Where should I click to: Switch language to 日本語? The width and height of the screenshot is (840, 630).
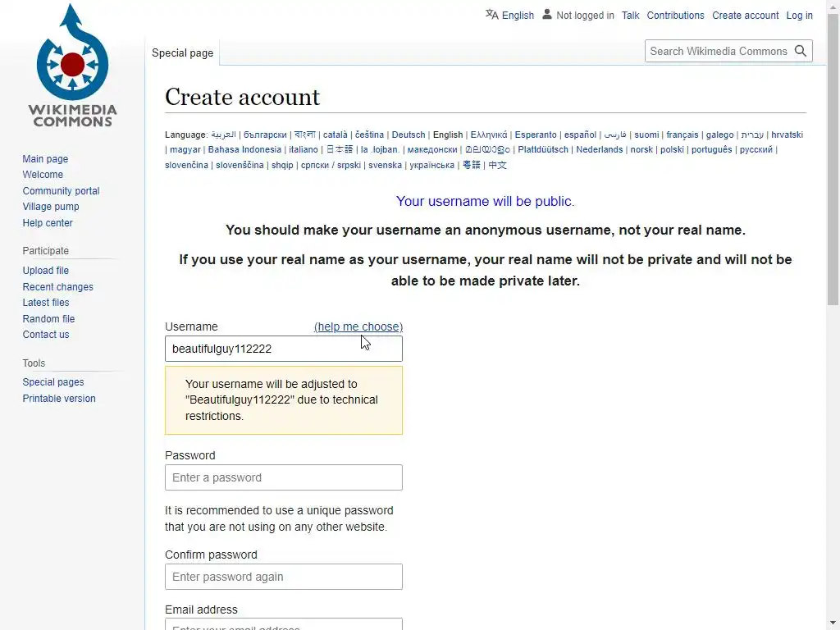[x=340, y=150]
